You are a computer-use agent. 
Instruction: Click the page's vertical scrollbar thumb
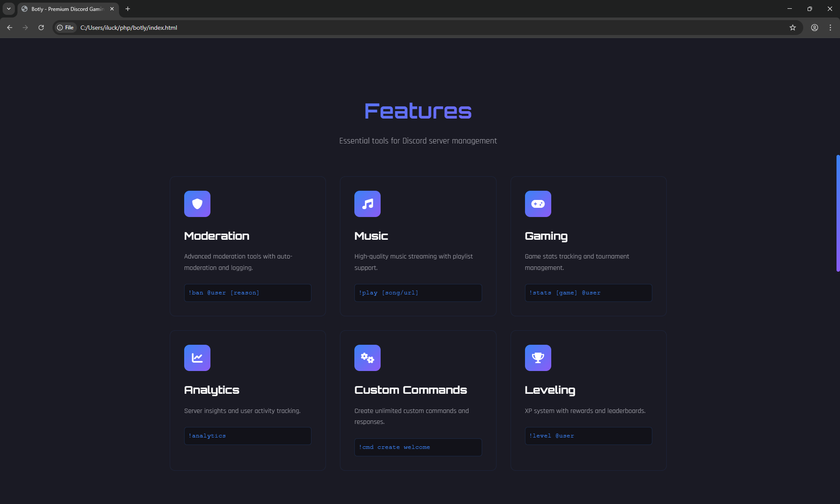click(837, 213)
